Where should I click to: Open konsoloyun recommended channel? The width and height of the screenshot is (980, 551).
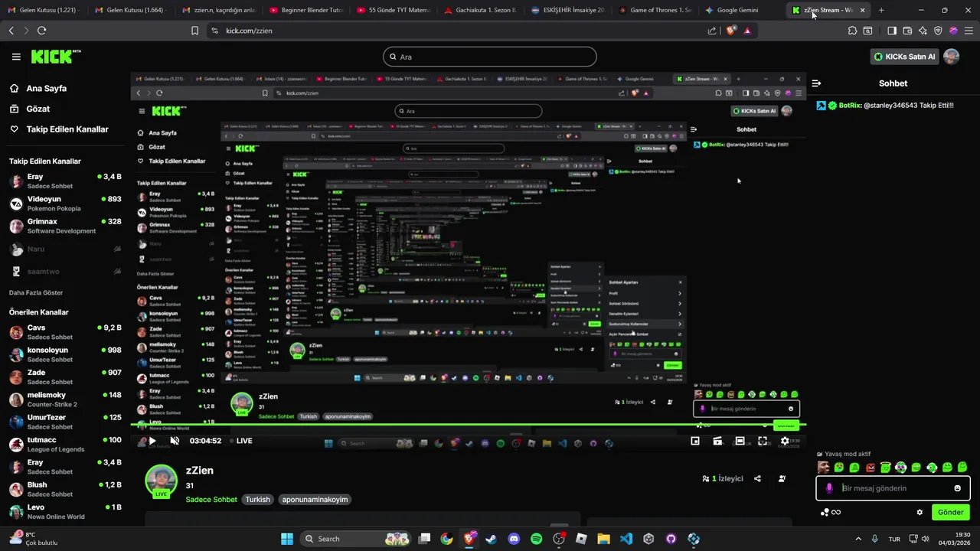coord(65,354)
